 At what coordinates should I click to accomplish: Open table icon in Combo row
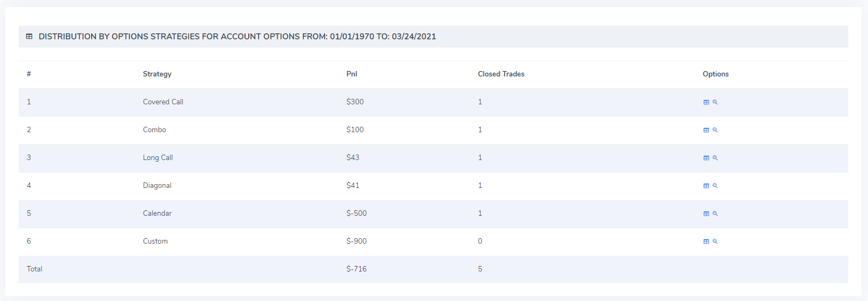click(x=706, y=130)
